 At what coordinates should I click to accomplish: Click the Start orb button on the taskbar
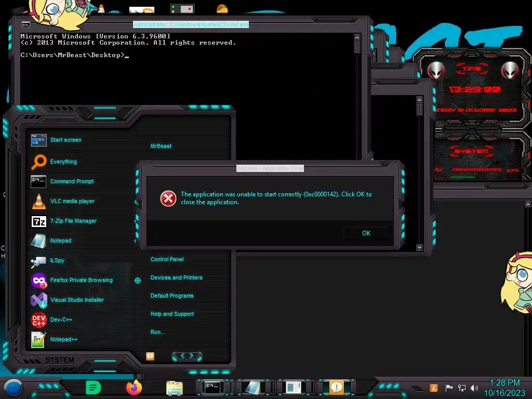coord(14,388)
